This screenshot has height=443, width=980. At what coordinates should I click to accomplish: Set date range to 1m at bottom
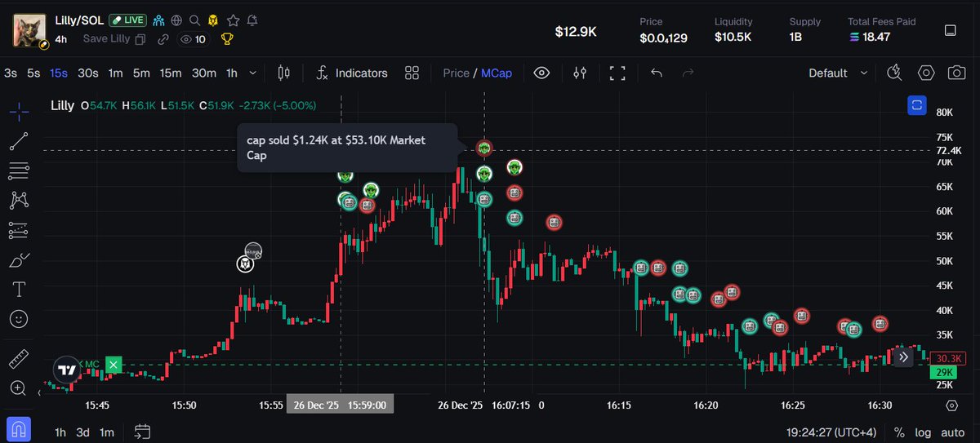(x=107, y=432)
